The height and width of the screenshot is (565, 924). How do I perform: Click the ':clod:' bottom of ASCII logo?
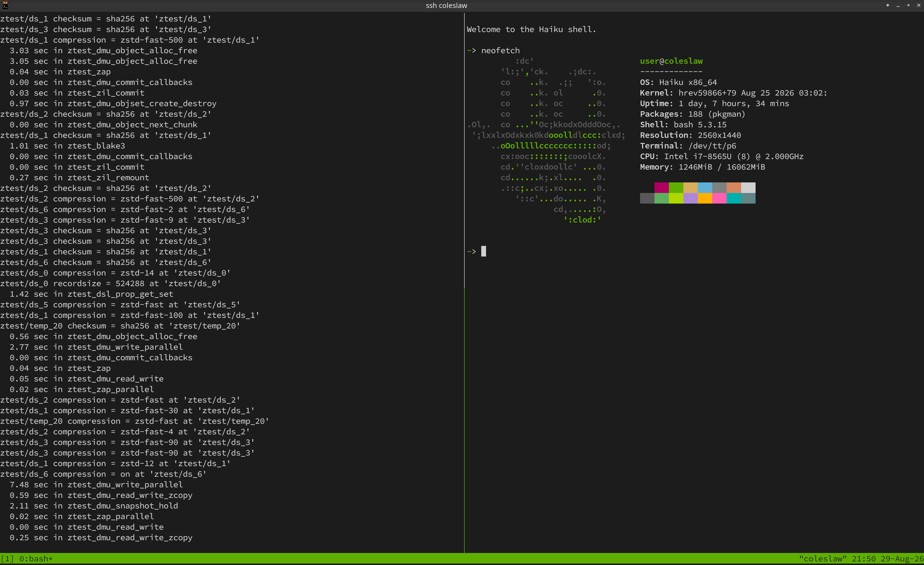pyautogui.click(x=582, y=220)
